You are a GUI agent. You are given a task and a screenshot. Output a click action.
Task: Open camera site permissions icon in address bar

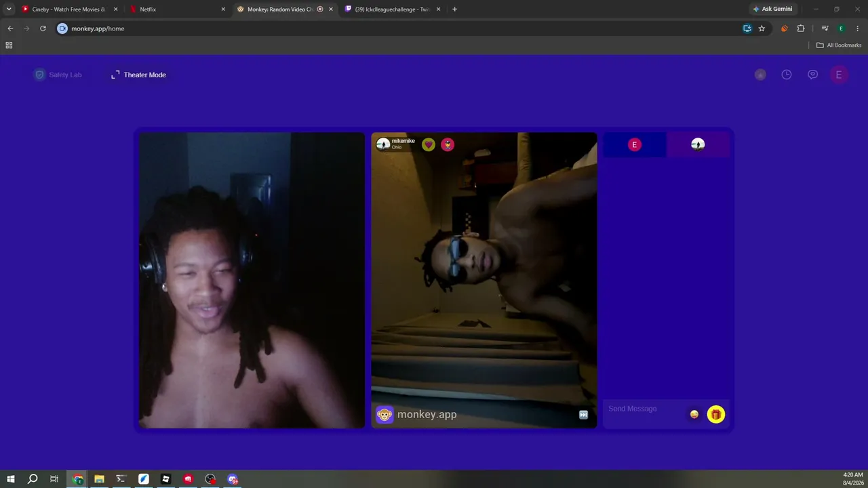coord(62,28)
